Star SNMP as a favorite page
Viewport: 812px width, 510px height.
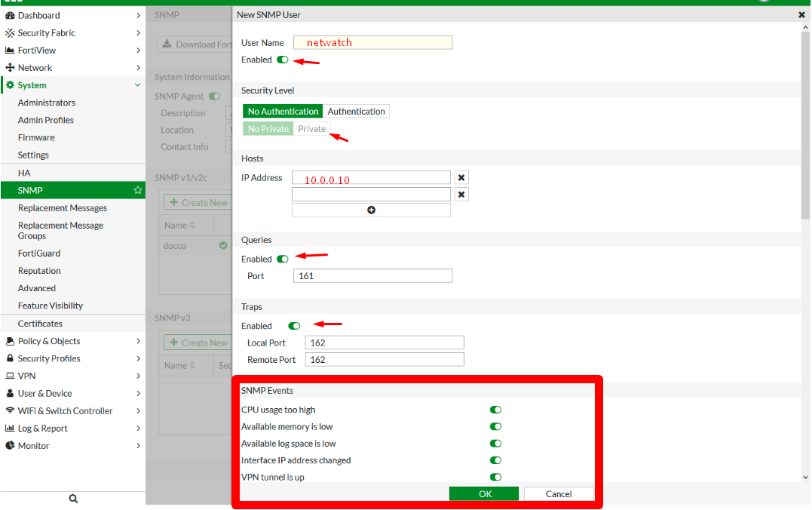(136, 189)
